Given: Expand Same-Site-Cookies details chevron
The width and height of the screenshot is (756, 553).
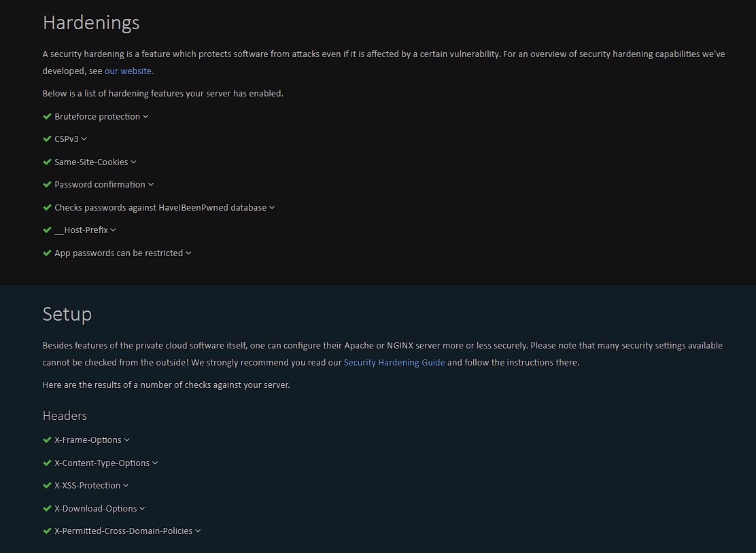Looking at the screenshot, I should pos(134,162).
